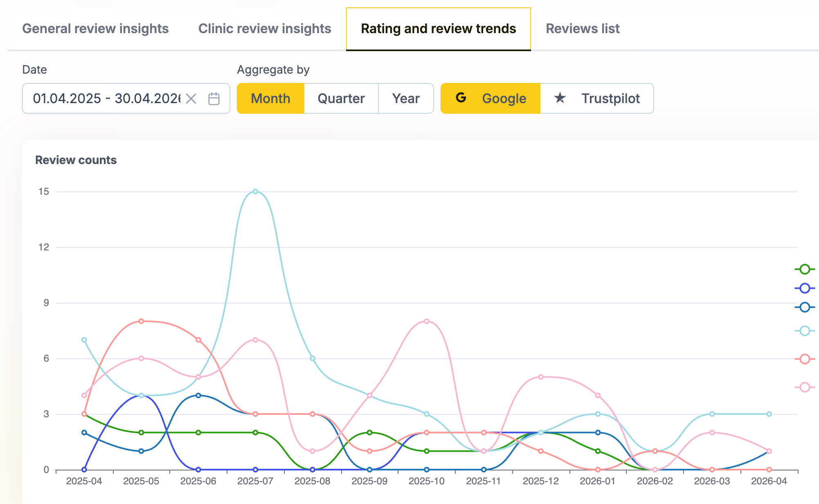Screen dimensions: 819x504
Task: Toggle the indigo series legend marker
Action: tap(804, 288)
